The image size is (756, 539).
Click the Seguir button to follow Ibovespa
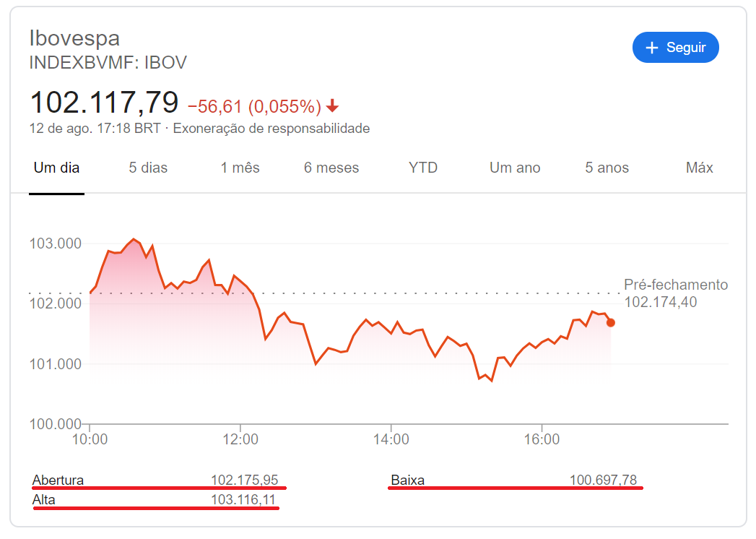[x=676, y=47]
